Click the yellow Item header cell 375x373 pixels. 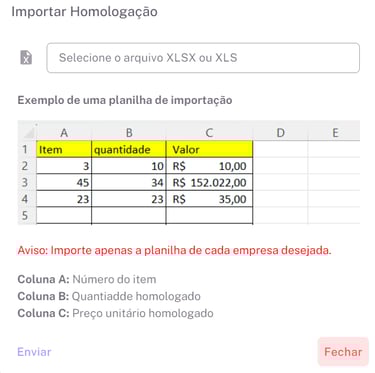(x=64, y=149)
